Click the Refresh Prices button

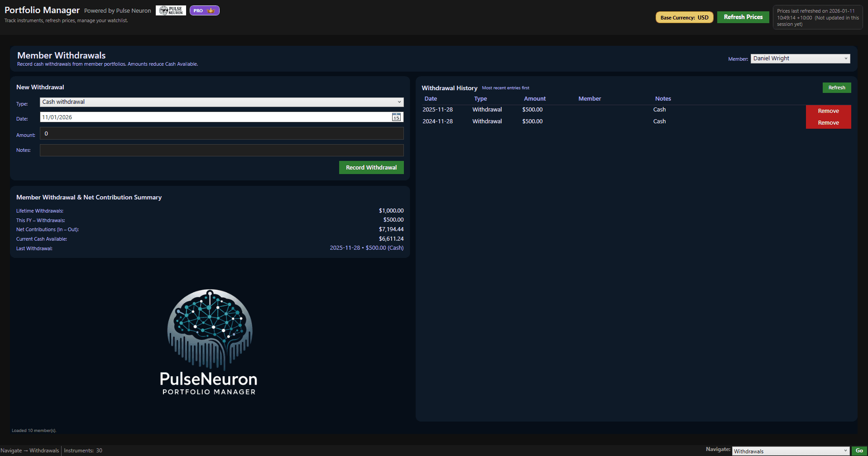pyautogui.click(x=743, y=17)
